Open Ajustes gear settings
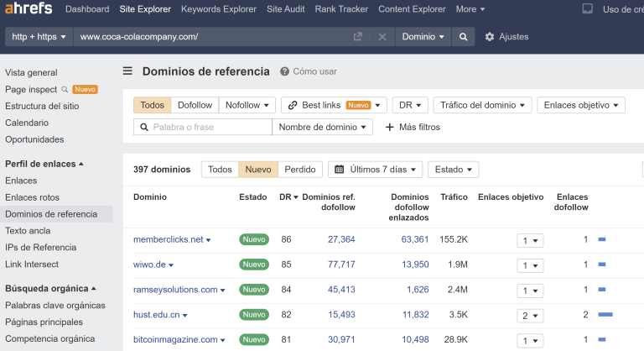The height and width of the screenshot is (351, 644). tap(506, 37)
